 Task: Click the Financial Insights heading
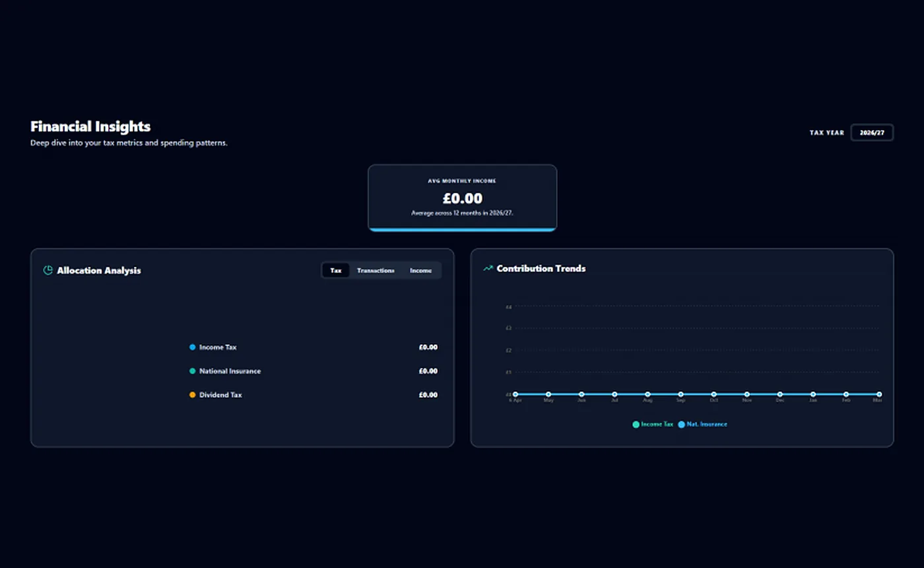pos(90,126)
